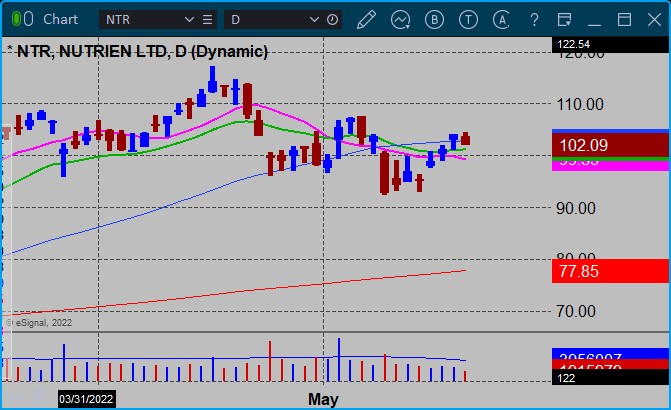The width and height of the screenshot is (671, 410).
Task: Click the 102.09 last price label
Action: 610,145
